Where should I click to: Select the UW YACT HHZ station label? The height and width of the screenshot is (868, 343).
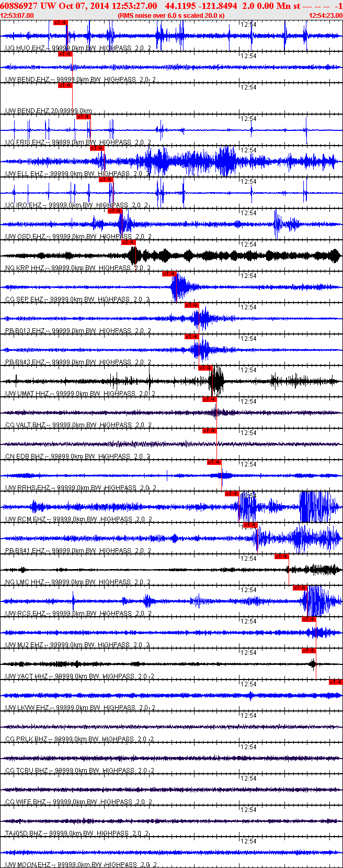pos(79,676)
